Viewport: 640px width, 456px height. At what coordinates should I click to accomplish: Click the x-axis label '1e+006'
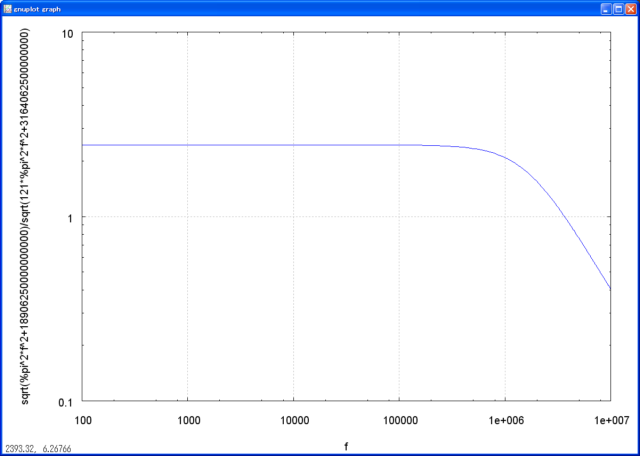point(506,420)
